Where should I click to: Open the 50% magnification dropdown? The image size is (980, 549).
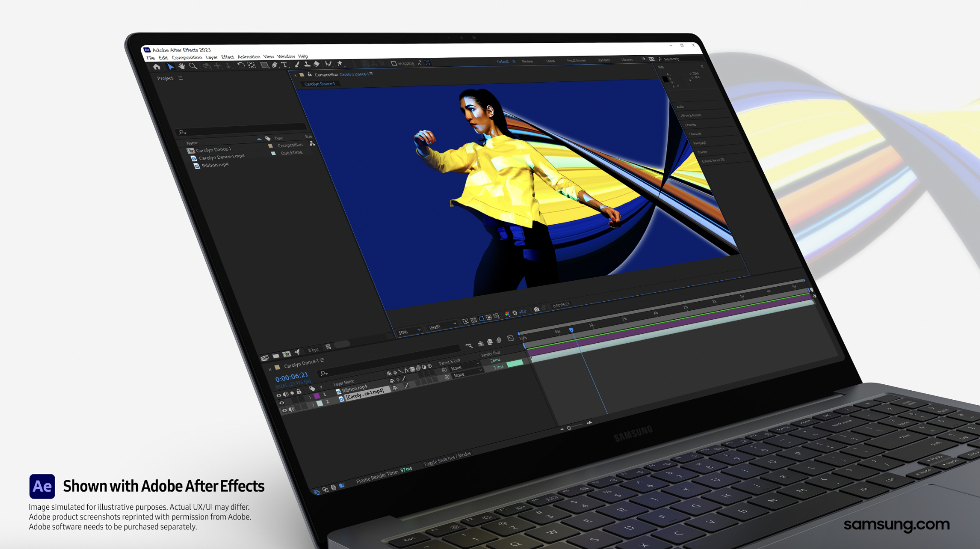pos(409,331)
